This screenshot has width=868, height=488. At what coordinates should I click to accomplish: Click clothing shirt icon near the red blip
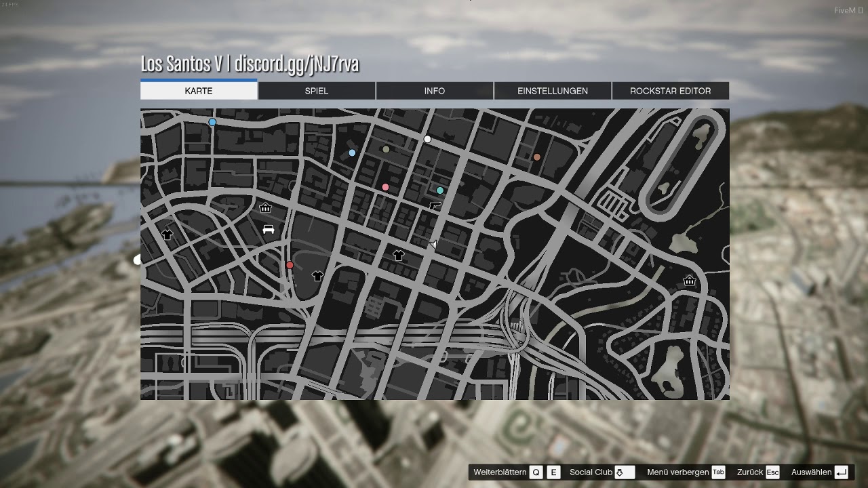[x=317, y=276]
